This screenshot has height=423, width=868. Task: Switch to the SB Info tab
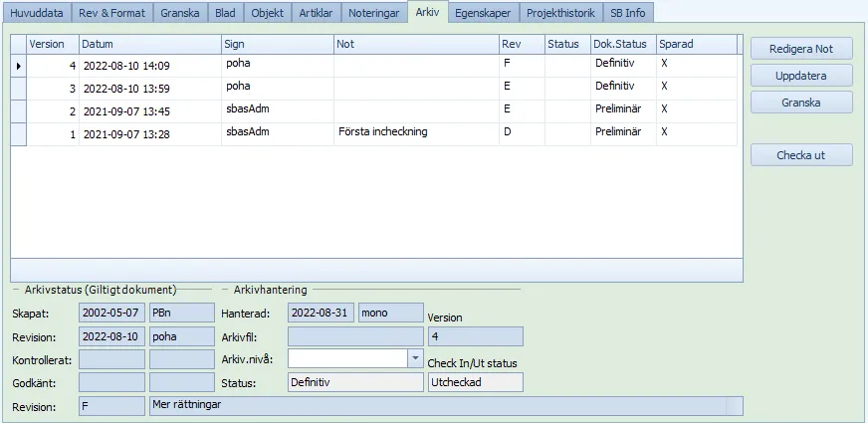[628, 13]
